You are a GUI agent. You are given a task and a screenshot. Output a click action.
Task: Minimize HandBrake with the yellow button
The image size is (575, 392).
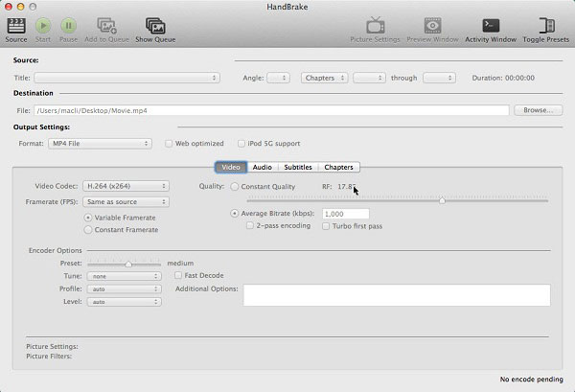20,7
